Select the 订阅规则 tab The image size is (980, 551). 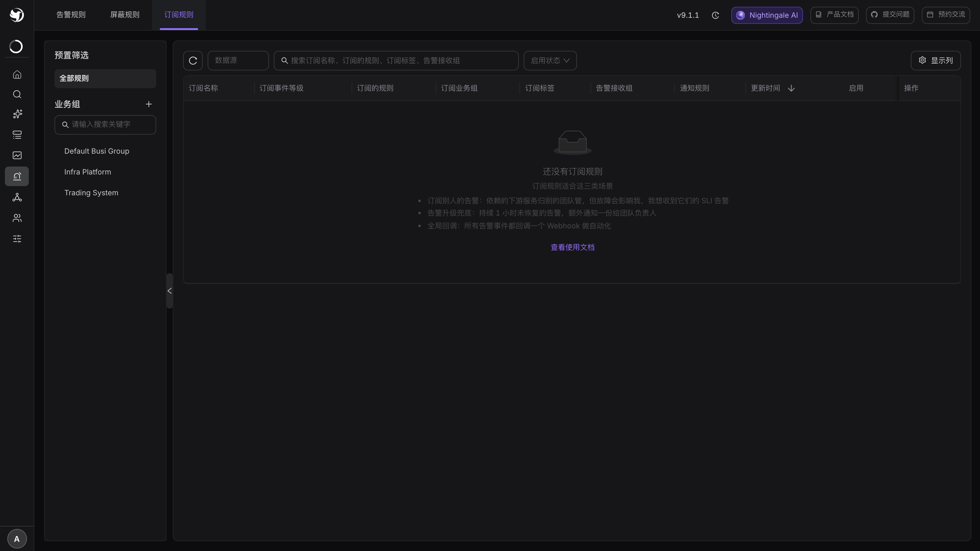tap(179, 15)
